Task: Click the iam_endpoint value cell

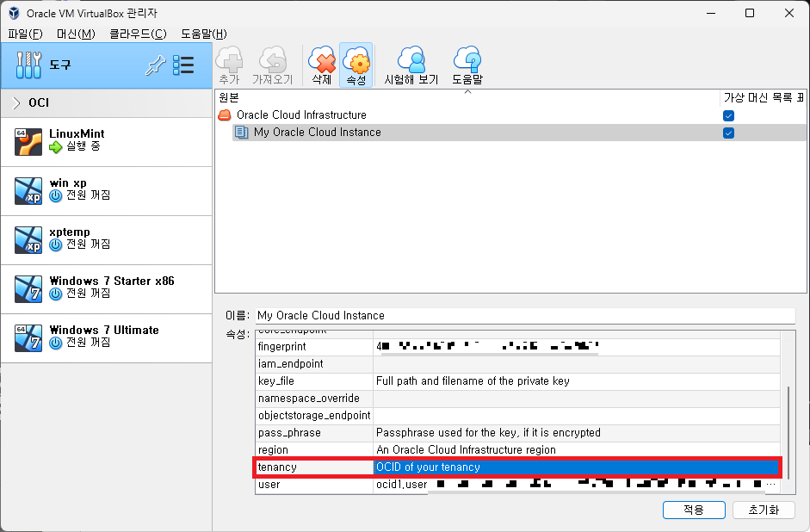Action: (x=577, y=364)
